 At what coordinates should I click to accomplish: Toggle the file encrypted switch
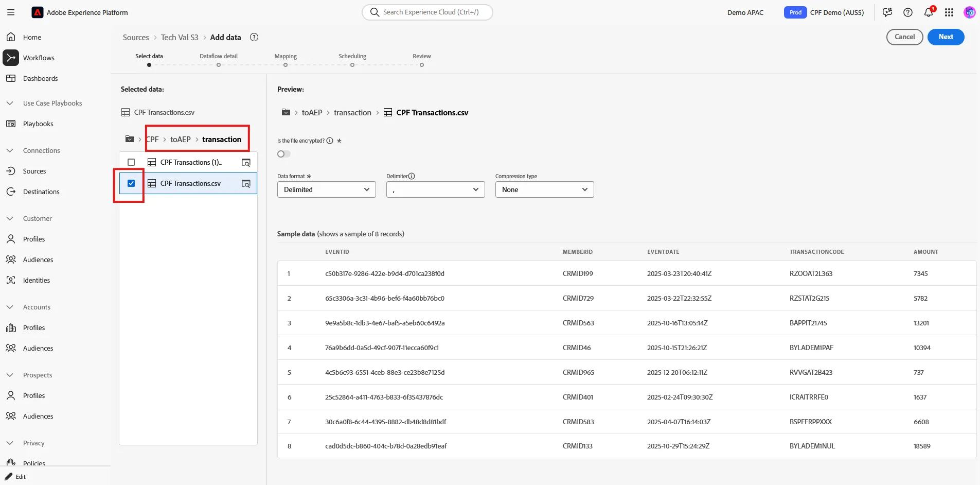[284, 154]
